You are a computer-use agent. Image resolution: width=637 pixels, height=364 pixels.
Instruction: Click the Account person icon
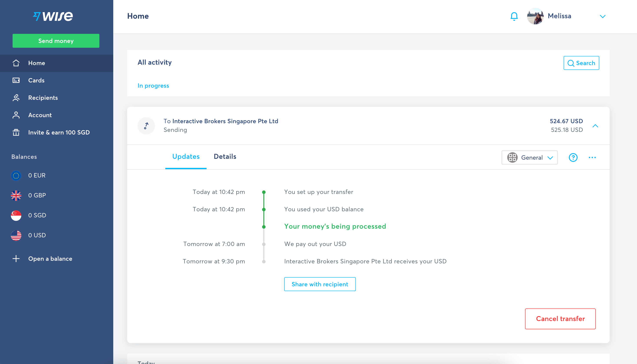[x=16, y=115]
